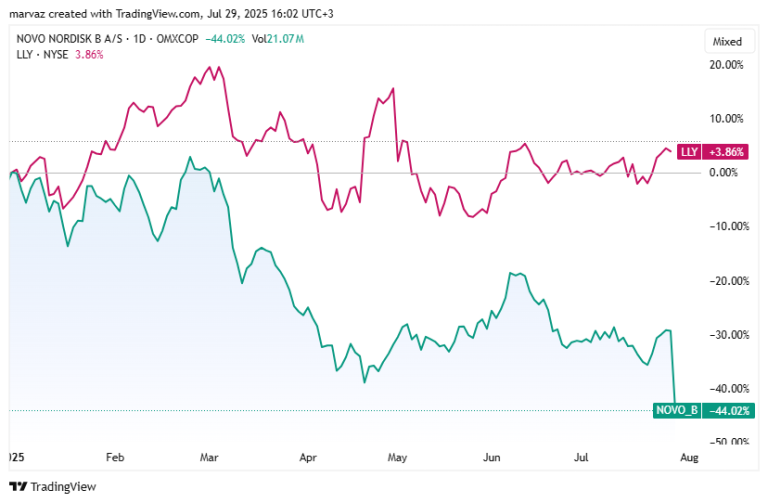Click the 0.00% level on price scale
This screenshot has height=503, width=768.
click(x=724, y=172)
